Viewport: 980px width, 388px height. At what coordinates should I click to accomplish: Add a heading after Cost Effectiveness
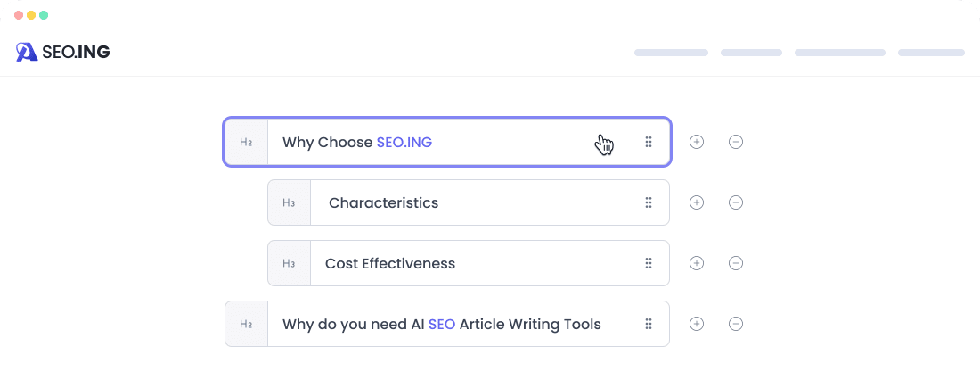point(697,263)
